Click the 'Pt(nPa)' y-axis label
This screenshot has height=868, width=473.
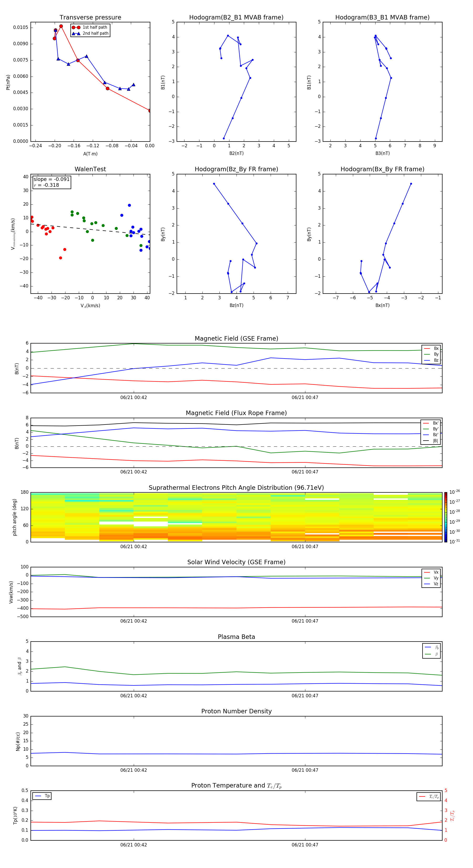pos(8,82)
